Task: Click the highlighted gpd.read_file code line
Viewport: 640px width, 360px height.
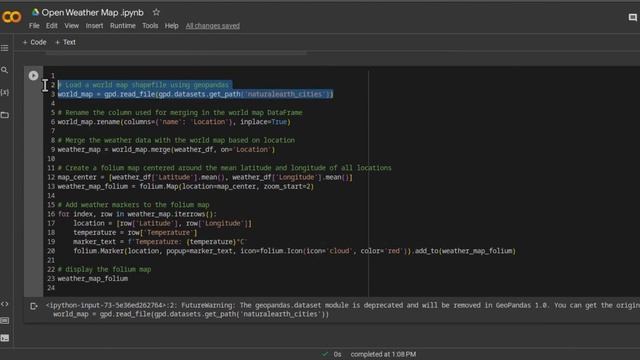Action: coord(195,94)
